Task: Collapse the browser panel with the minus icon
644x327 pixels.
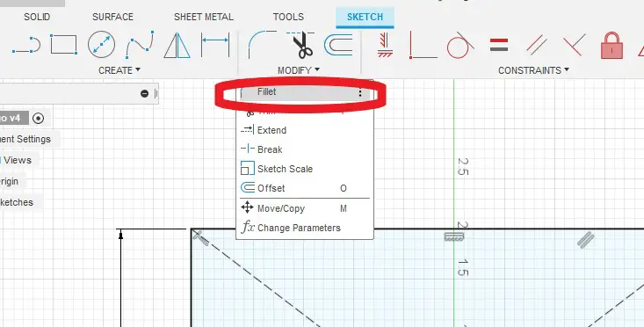Action: [x=144, y=94]
